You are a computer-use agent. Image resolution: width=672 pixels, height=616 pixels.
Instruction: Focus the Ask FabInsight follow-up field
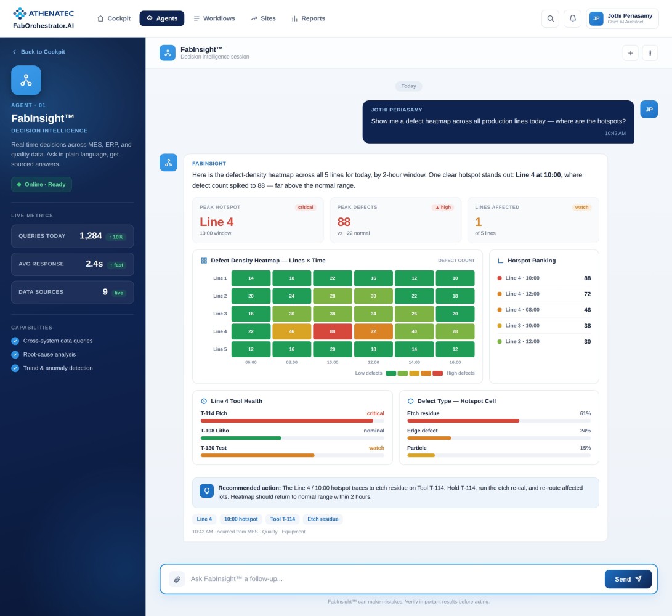[394, 579]
